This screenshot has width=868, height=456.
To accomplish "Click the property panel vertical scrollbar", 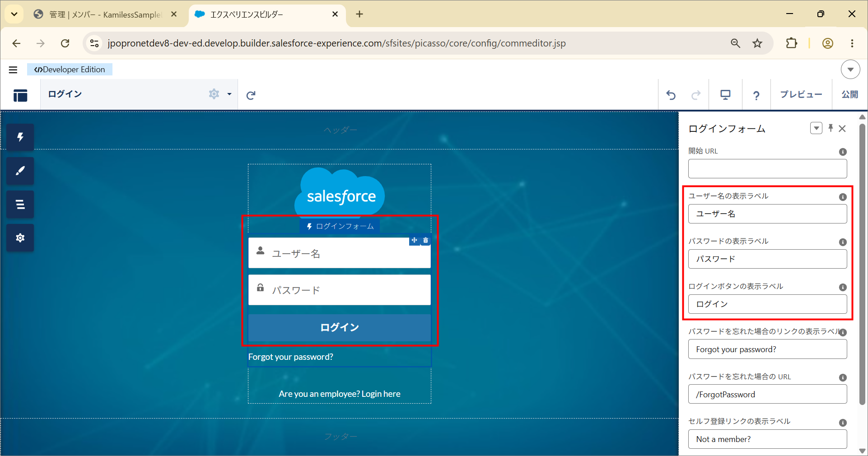I will (862, 262).
